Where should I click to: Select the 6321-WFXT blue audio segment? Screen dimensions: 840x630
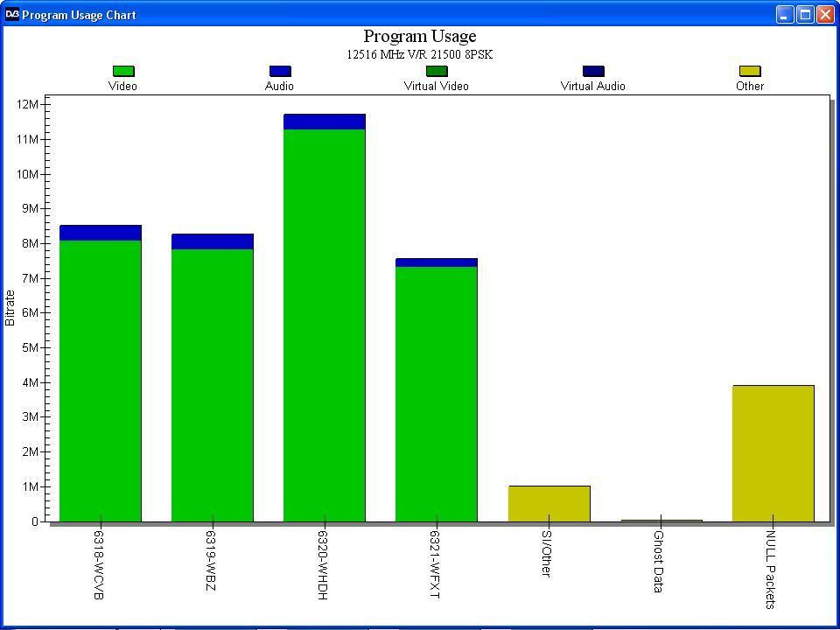[x=436, y=262]
